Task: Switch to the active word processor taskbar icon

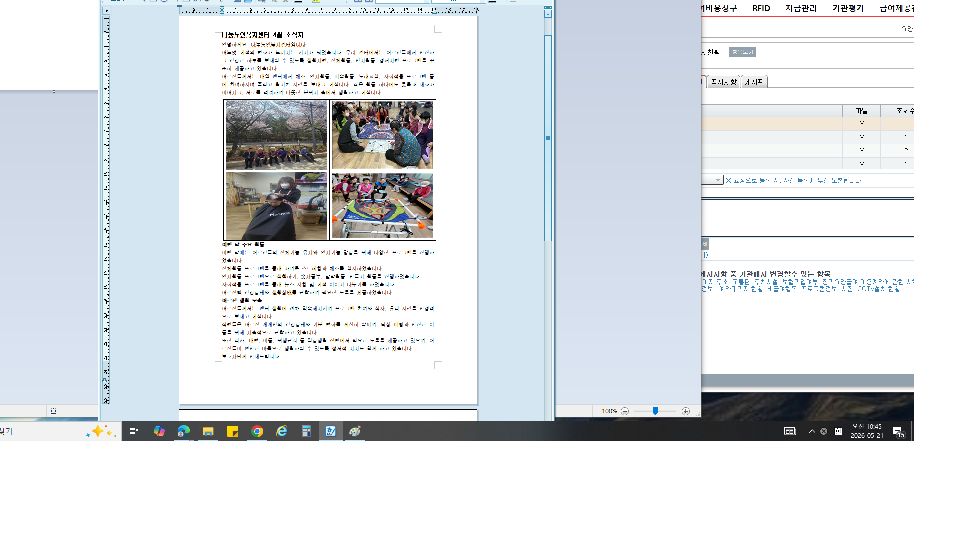Action: pyautogui.click(x=331, y=432)
